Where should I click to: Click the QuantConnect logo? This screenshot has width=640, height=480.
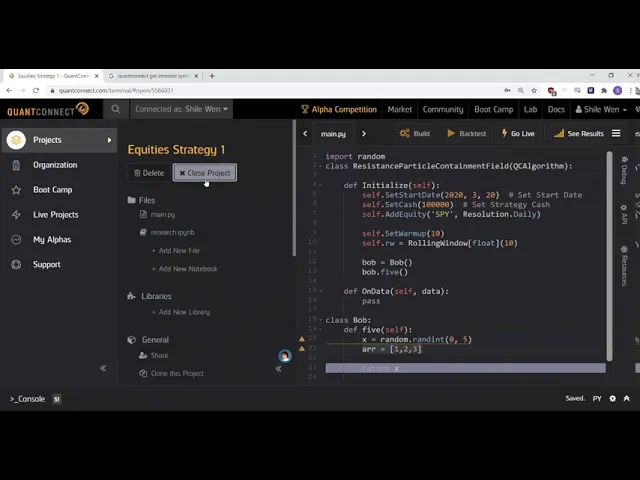click(x=48, y=110)
